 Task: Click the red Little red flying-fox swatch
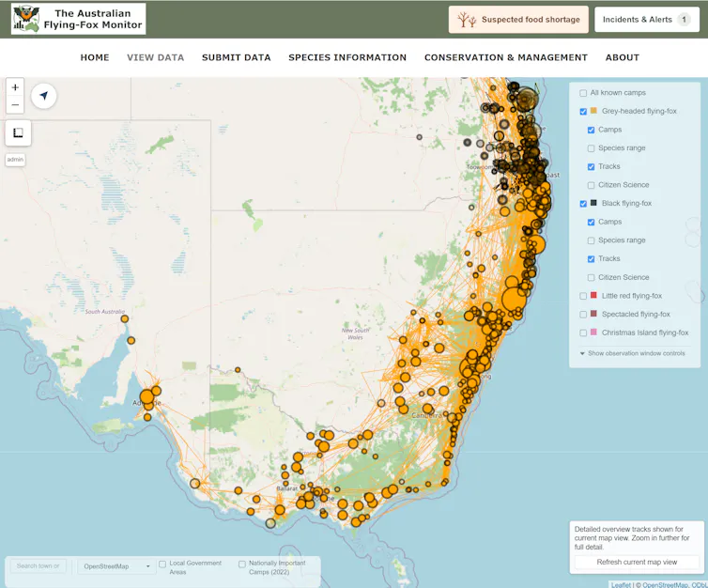(593, 295)
